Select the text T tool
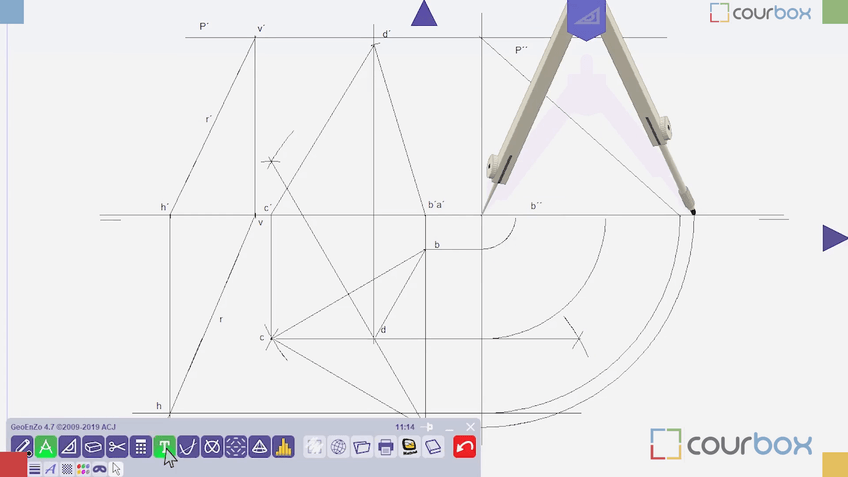This screenshot has width=848, height=477. [164, 447]
